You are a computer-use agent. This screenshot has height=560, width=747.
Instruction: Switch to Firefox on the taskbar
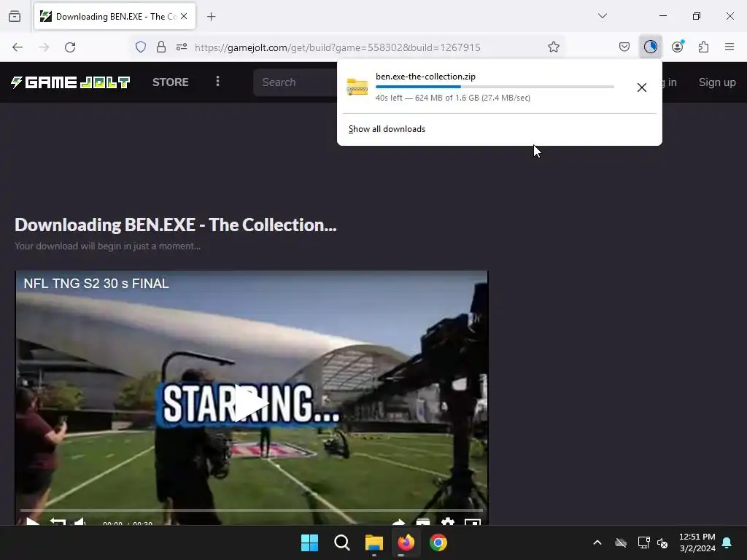pyautogui.click(x=406, y=542)
